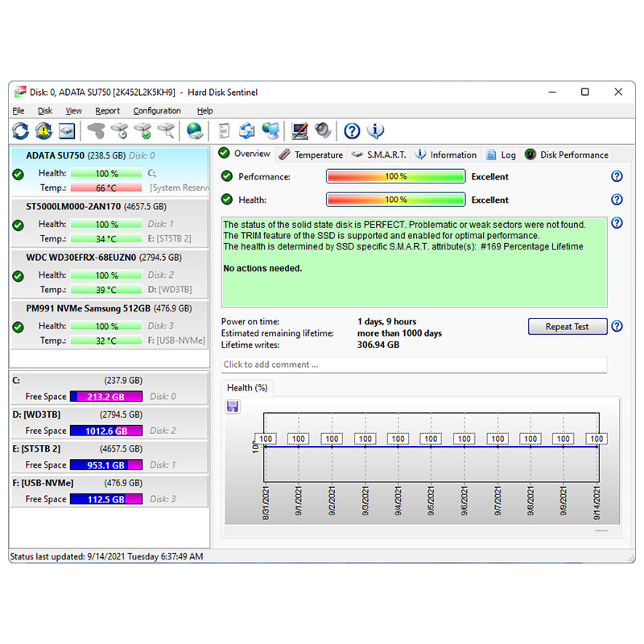Click the 9/14/2021 point on health graph
This screenshot has height=644, width=644.
pyautogui.click(x=597, y=447)
